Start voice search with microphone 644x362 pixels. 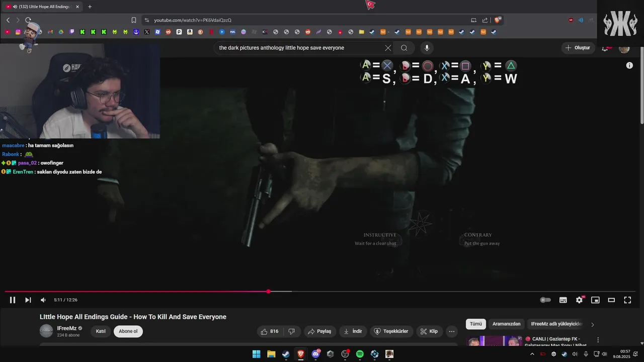click(427, 48)
